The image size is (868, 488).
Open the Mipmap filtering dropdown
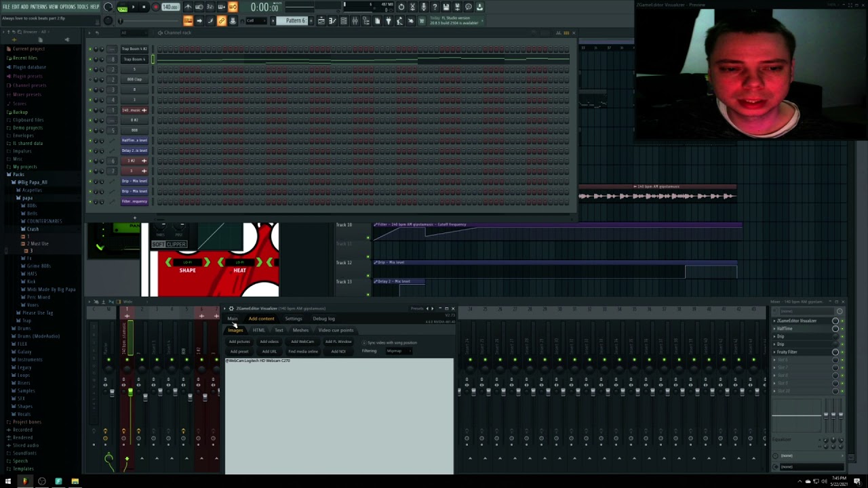pos(399,351)
